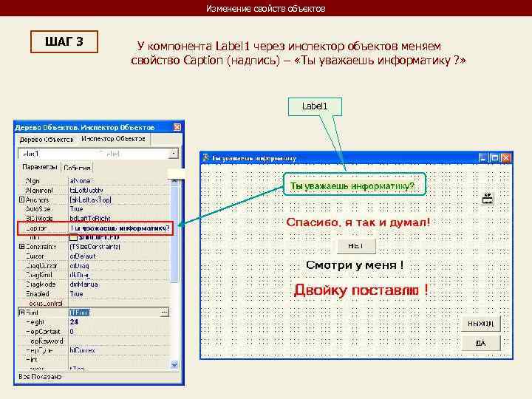Click the alNone value of Align

click(x=81, y=181)
